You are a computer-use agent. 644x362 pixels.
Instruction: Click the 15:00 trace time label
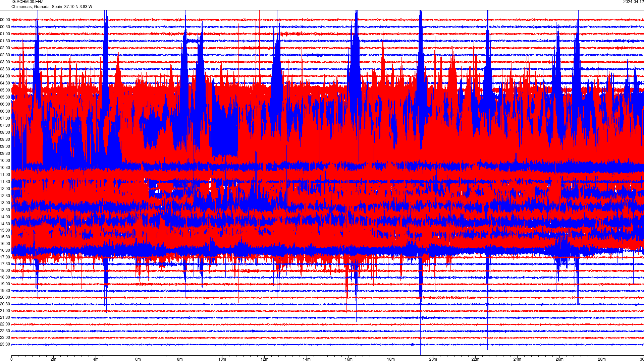coord(5,230)
